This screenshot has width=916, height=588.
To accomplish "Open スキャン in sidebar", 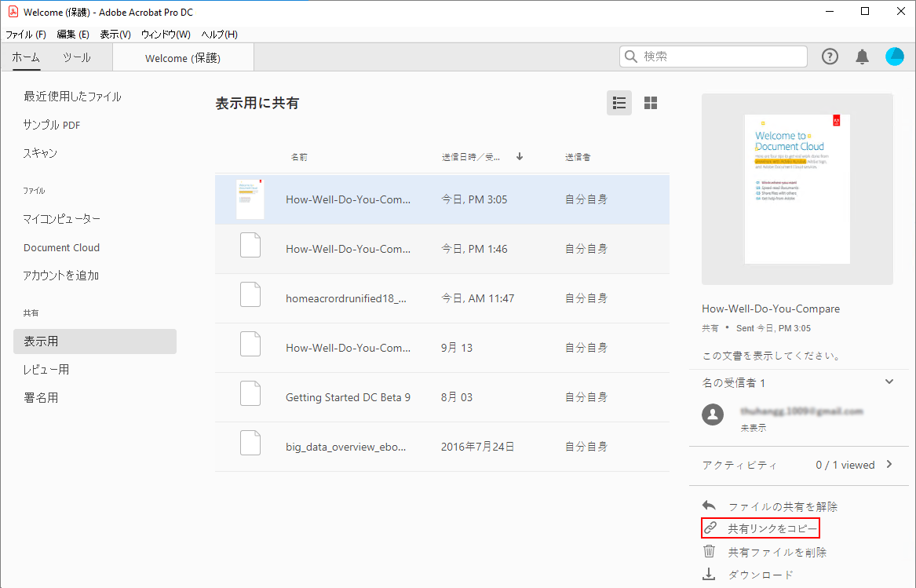I will click(x=40, y=153).
